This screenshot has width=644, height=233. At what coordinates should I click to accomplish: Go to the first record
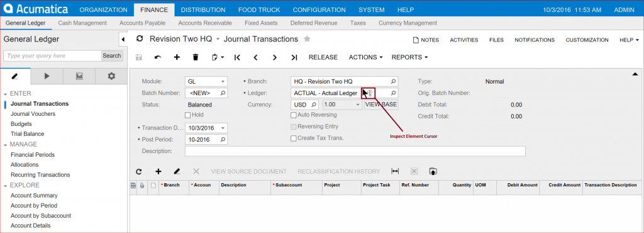click(x=237, y=57)
